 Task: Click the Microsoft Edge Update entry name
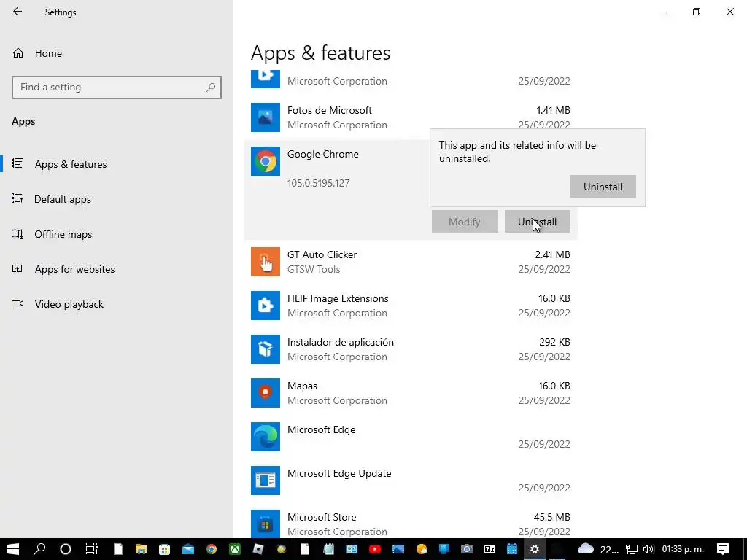[x=339, y=473]
